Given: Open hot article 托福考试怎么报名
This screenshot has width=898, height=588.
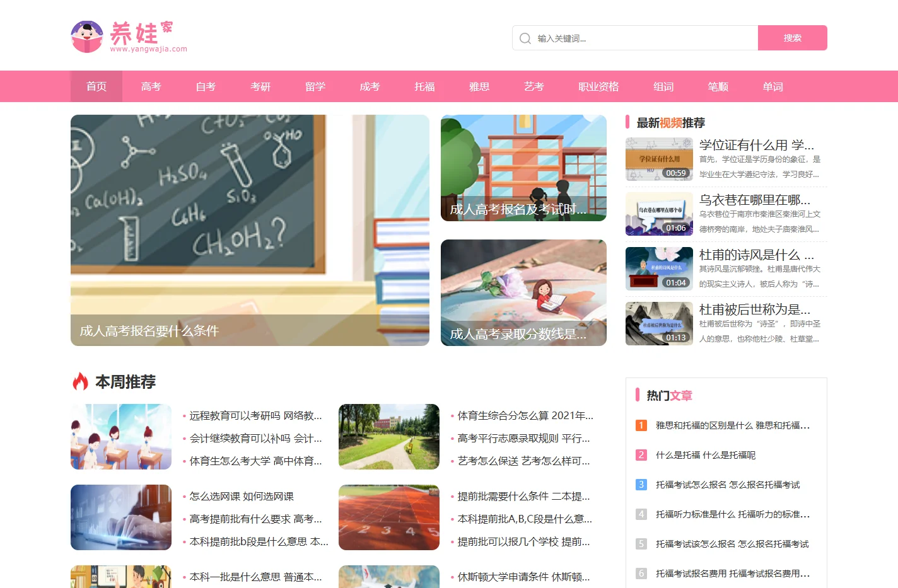Looking at the screenshot, I should [x=728, y=485].
